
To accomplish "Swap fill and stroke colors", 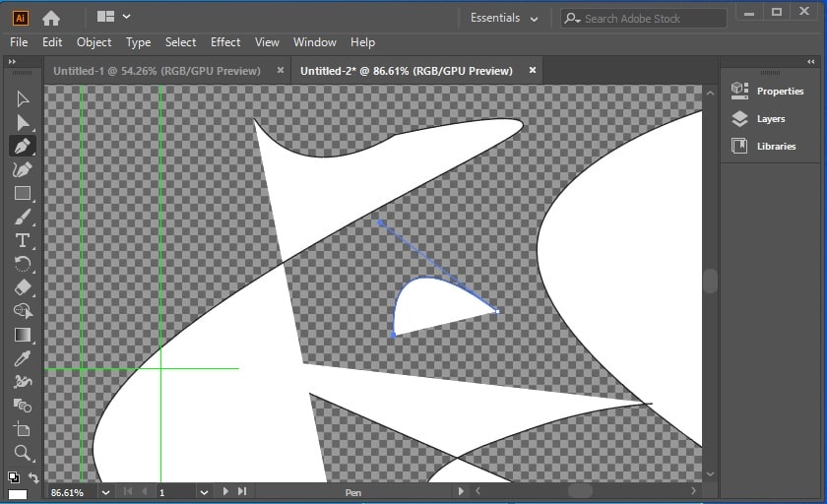I will coord(33,477).
